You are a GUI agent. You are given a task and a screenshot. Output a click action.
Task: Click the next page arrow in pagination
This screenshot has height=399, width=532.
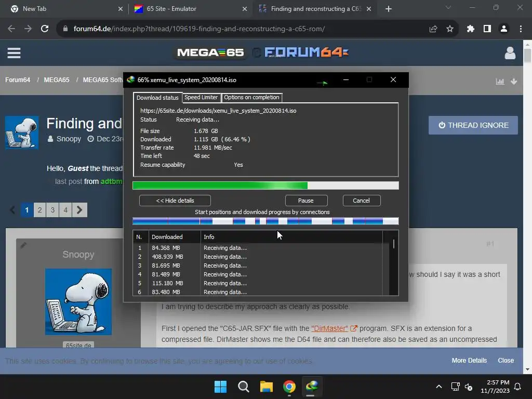coord(79,210)
